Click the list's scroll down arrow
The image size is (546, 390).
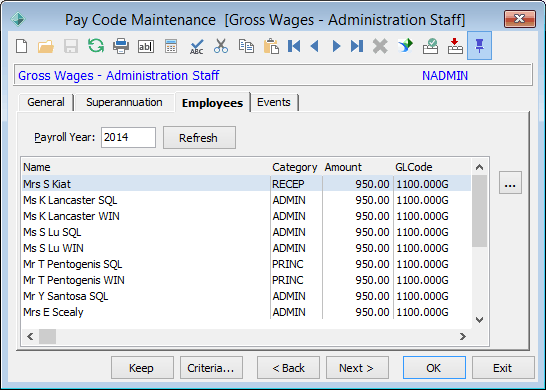[479, 320]
